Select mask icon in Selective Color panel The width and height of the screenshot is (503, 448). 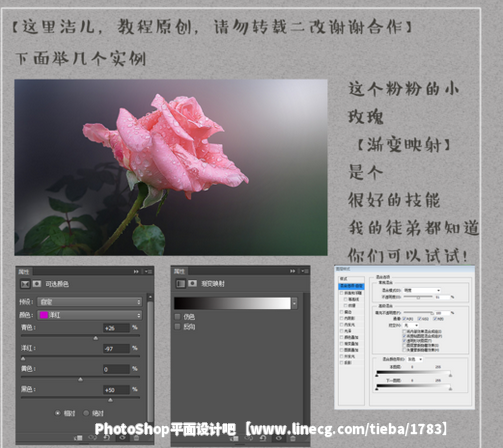coord(37,284)
